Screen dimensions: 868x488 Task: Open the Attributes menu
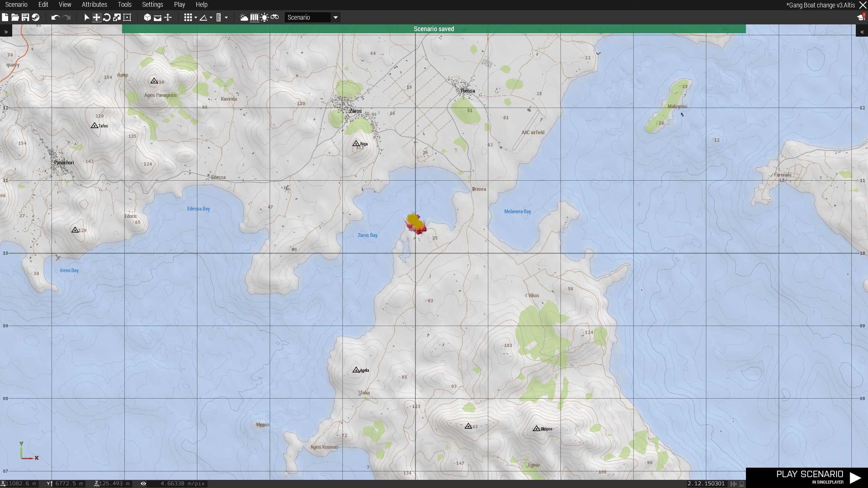[94, 5]
